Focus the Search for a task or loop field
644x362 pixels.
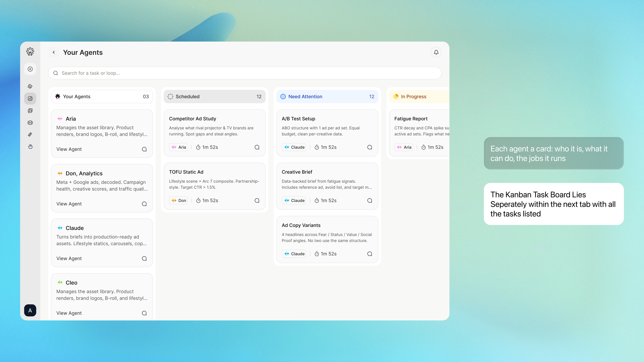point(245,73)
